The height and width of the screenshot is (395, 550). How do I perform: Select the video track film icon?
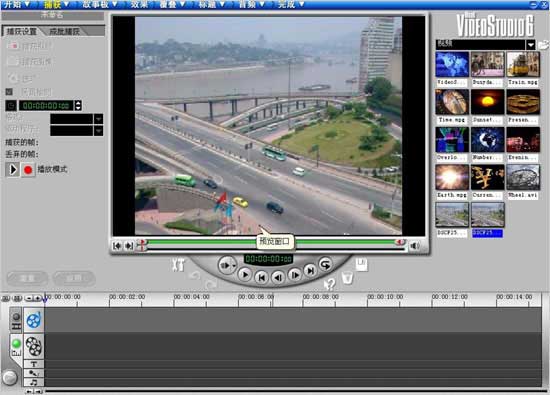34,346
